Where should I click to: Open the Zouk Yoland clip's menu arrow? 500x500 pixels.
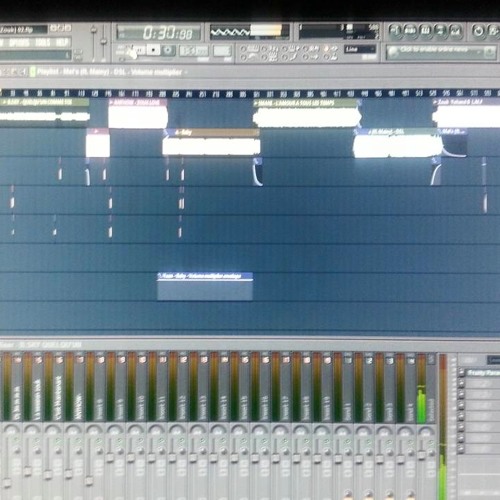[436, 102]
